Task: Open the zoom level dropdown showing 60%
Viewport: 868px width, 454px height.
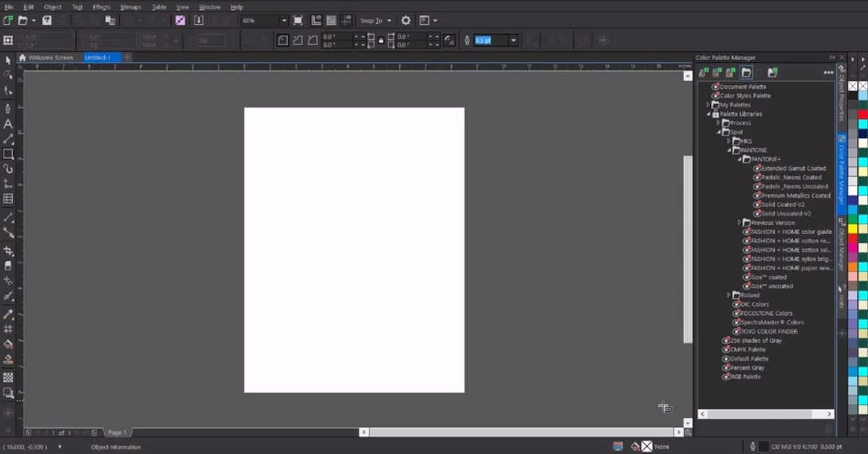Action: 284,20
